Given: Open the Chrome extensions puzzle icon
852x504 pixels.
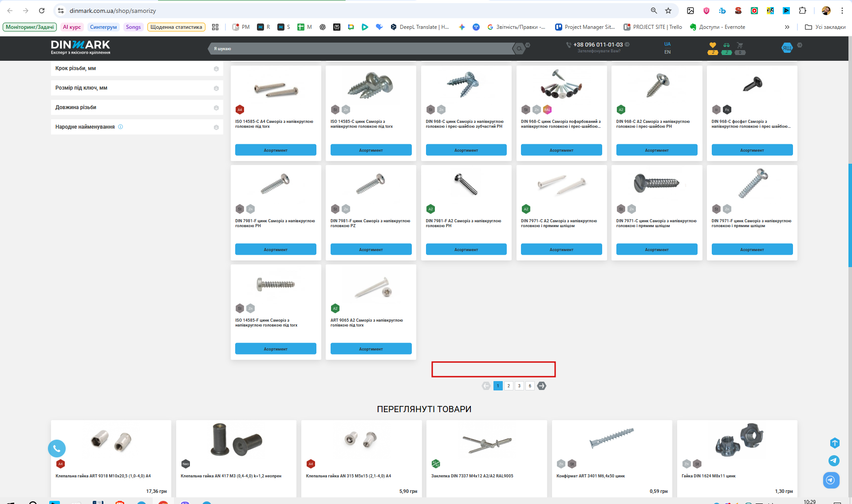Looking at the screenshot, I should coord(802,11).
